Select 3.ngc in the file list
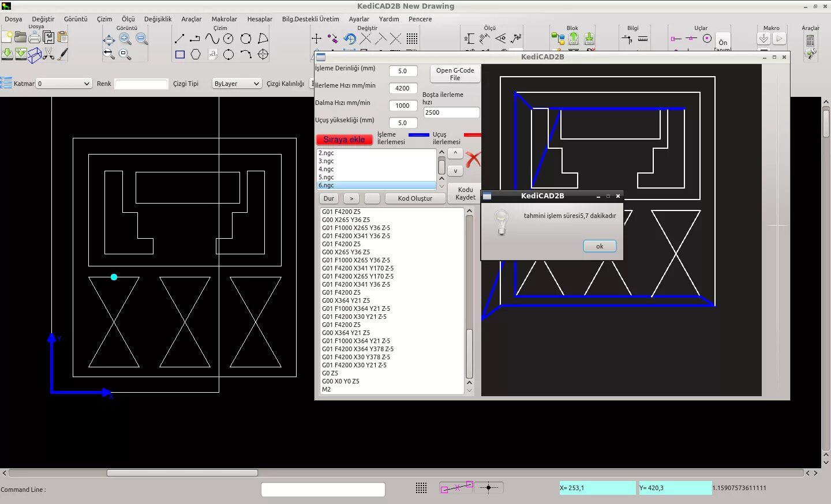This screenshot has height=504, width=831. (x=376, y=161)
